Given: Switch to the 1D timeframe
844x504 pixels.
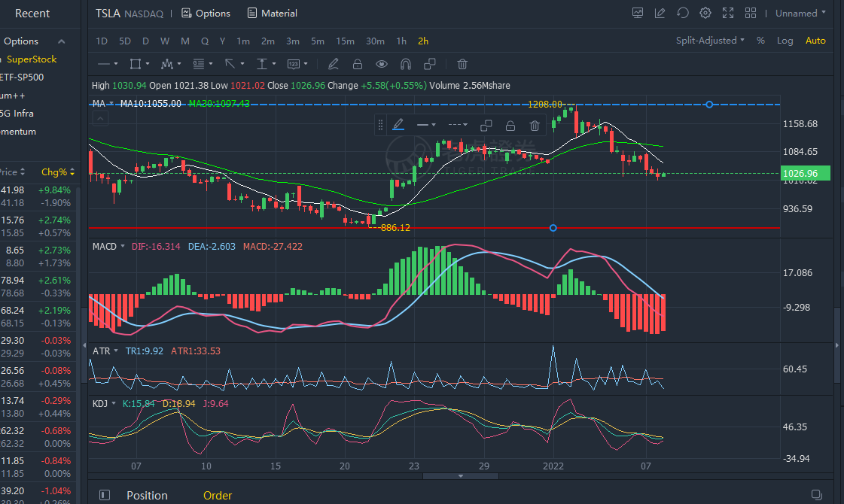Looking at the screenshot, I should 101,41.
